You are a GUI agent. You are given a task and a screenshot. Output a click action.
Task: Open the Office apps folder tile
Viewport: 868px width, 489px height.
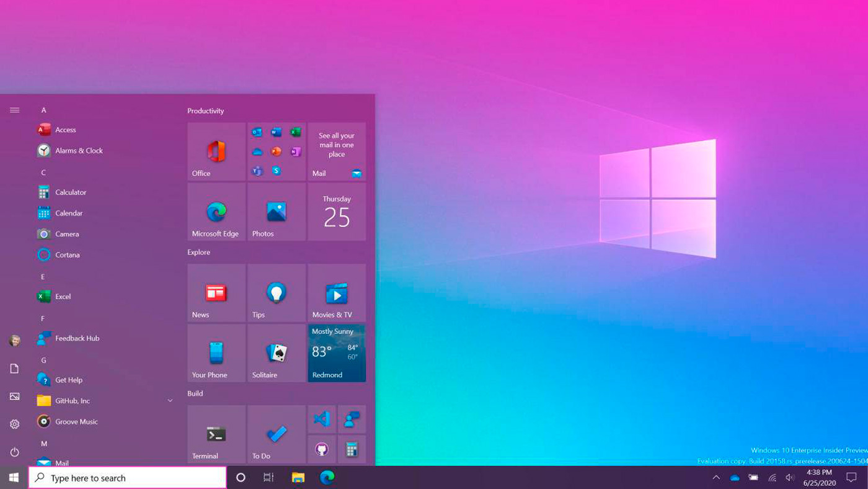(277, 151)
